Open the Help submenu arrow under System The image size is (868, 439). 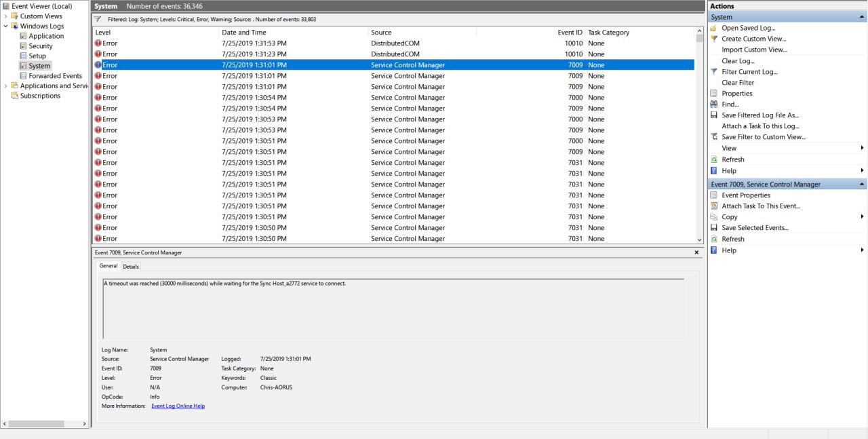(x=862, y=170)
